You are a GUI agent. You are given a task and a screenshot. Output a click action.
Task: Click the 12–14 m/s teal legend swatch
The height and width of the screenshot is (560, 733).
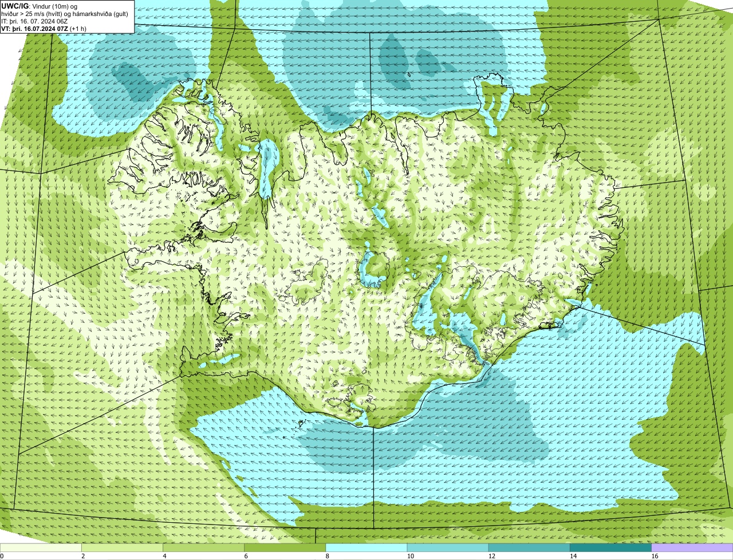coord(529,547)
